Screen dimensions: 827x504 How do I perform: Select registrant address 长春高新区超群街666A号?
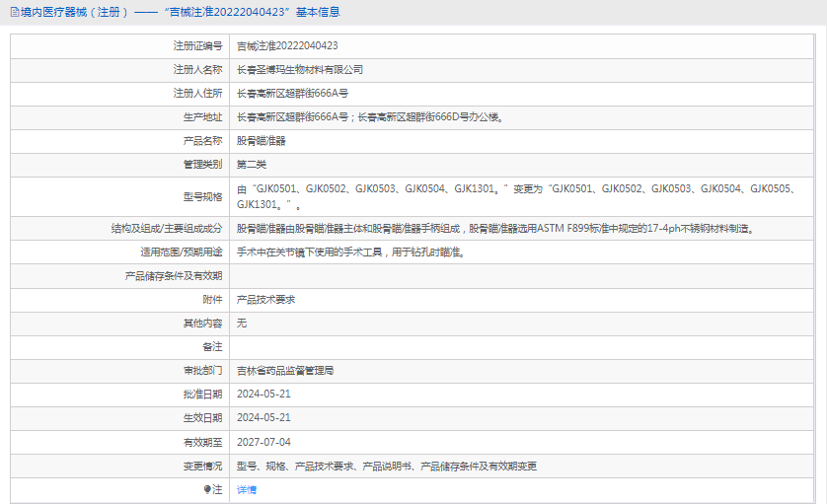click(293, 94)
